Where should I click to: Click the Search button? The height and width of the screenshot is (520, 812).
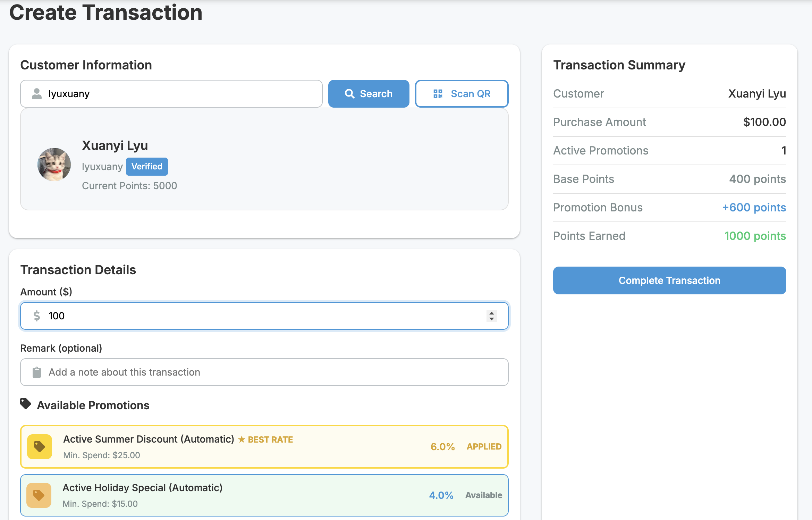(369, 94)
